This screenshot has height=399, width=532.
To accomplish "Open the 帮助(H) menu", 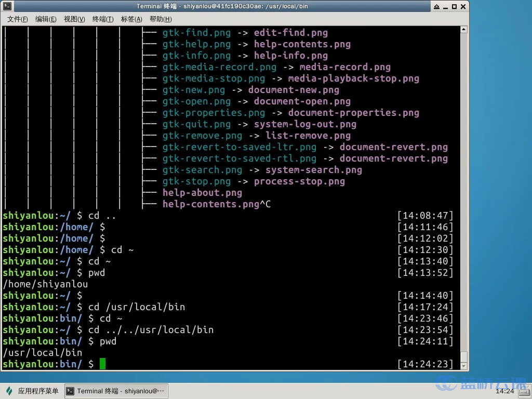I will click(161, 19).
